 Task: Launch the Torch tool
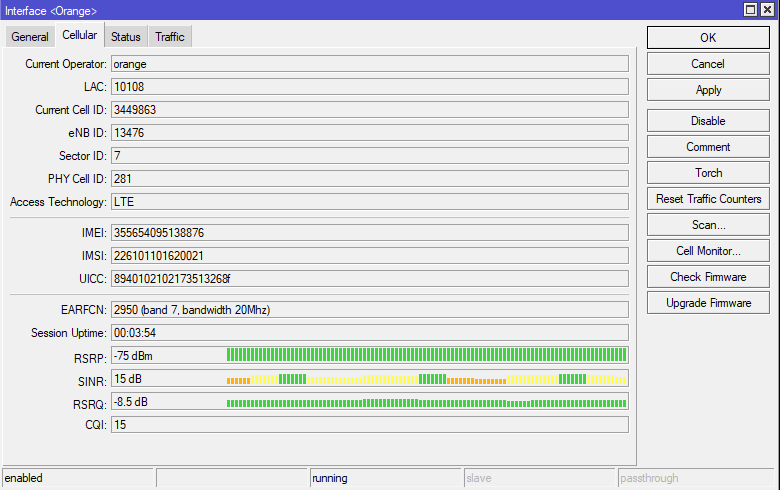(708, 173)
